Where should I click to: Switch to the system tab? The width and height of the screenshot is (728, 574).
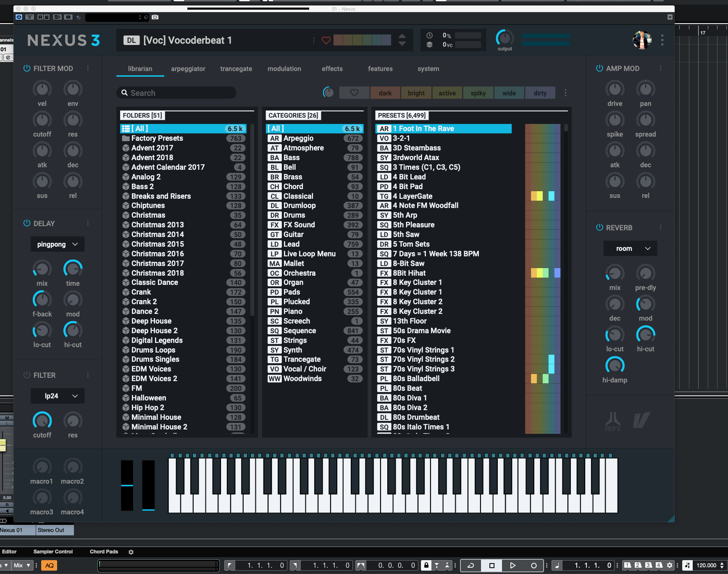(428, 68)
